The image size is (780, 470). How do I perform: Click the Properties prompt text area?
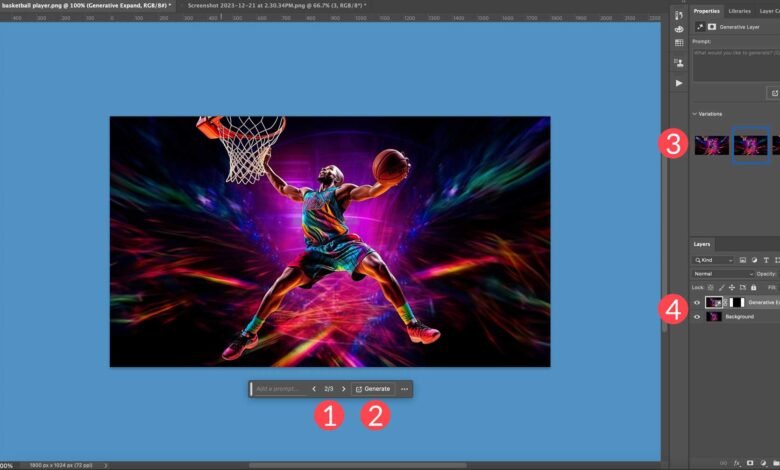736,65
